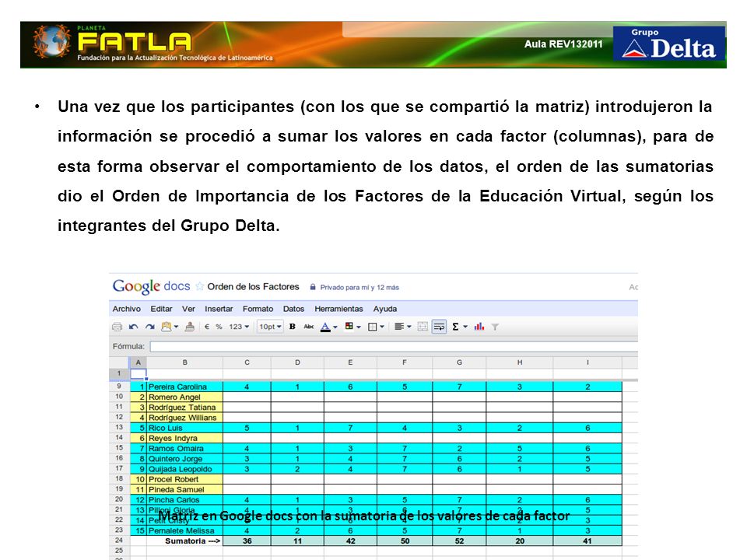The height and width of the screenshot is (560, 747).
Task: Open the Insertar menu
Action: 219,309
